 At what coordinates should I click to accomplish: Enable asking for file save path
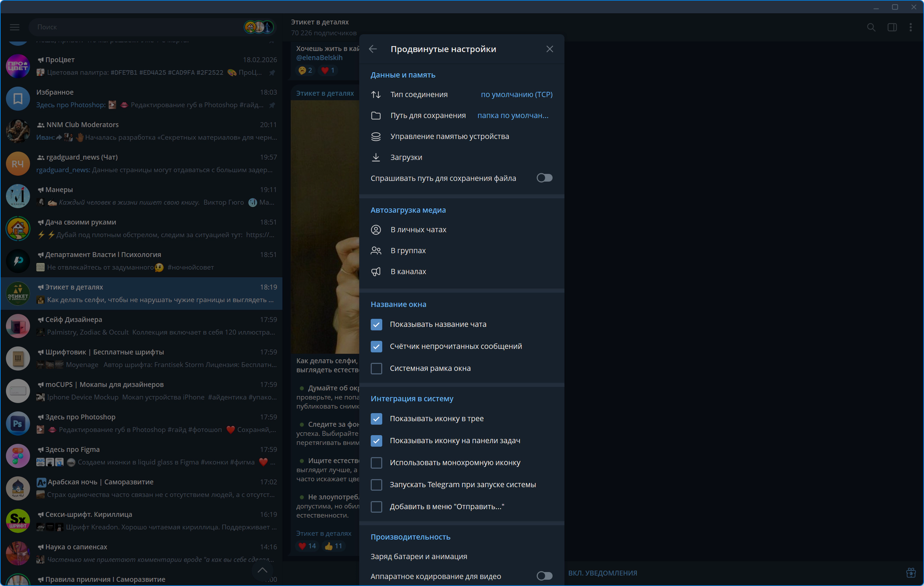544,178
